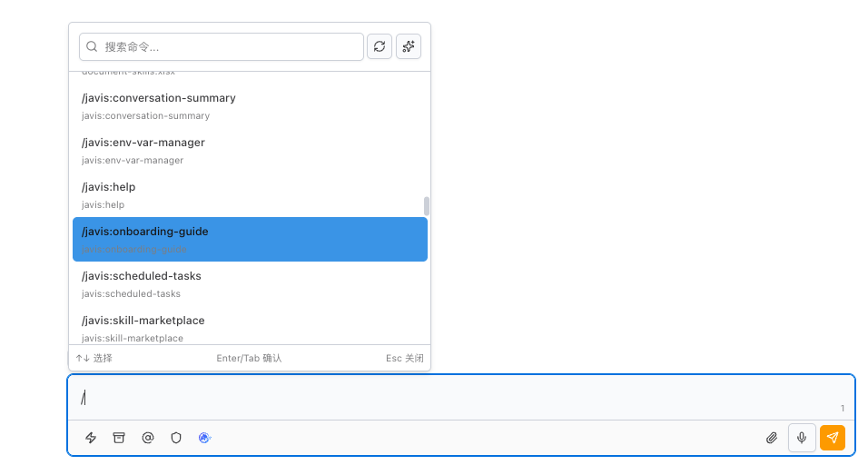Screen dimensions: 868x465
Task: Click the archive box icon
Action: 119,438
